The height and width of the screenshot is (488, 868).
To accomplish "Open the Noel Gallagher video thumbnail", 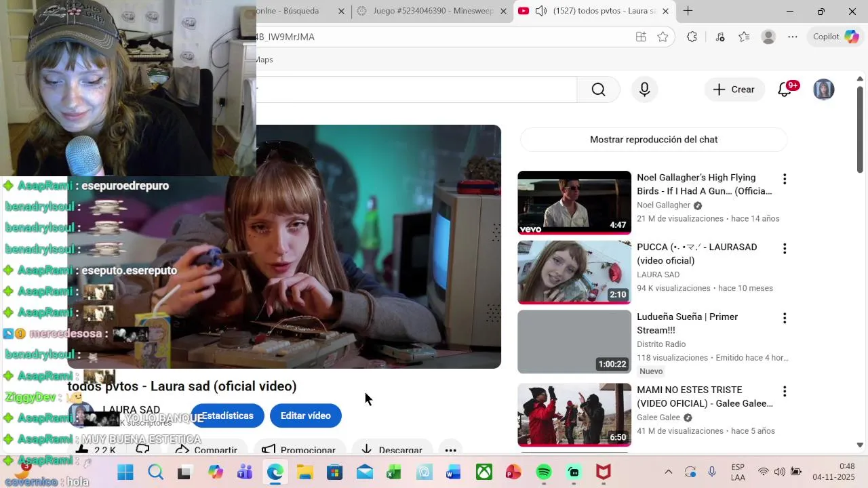I will (x=574, y=203).
